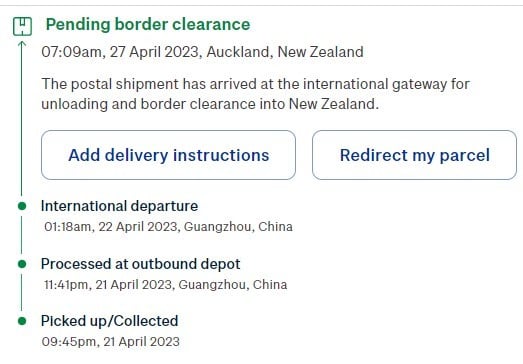Screen dimensions: 523x364
Task: Click the postal shipment arrival description text
Action: coord(255,94)
